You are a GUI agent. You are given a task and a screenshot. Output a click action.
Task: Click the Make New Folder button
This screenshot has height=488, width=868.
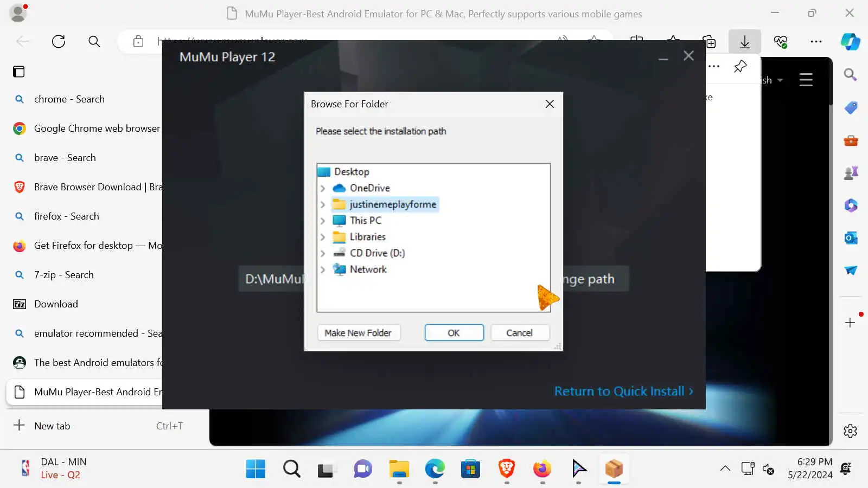358,333
